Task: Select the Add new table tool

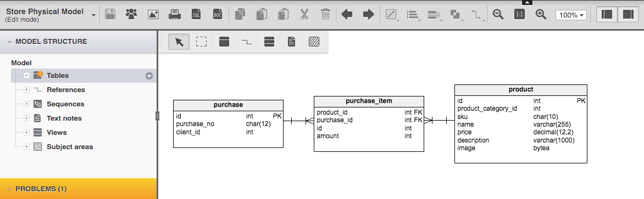Action: pos(224,42)
